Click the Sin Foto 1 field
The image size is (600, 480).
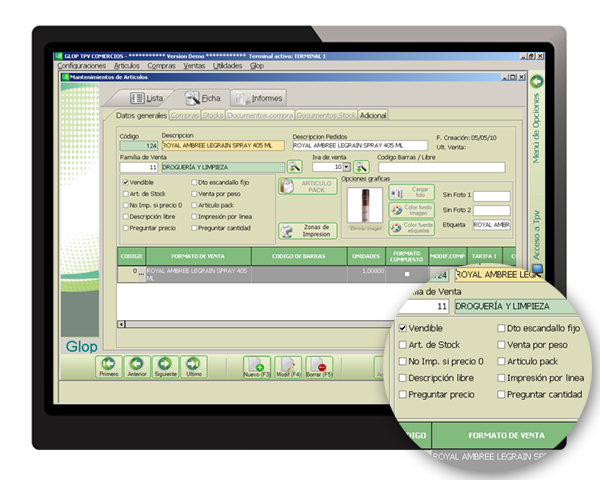pyautogui.click(x=492, y=196)
